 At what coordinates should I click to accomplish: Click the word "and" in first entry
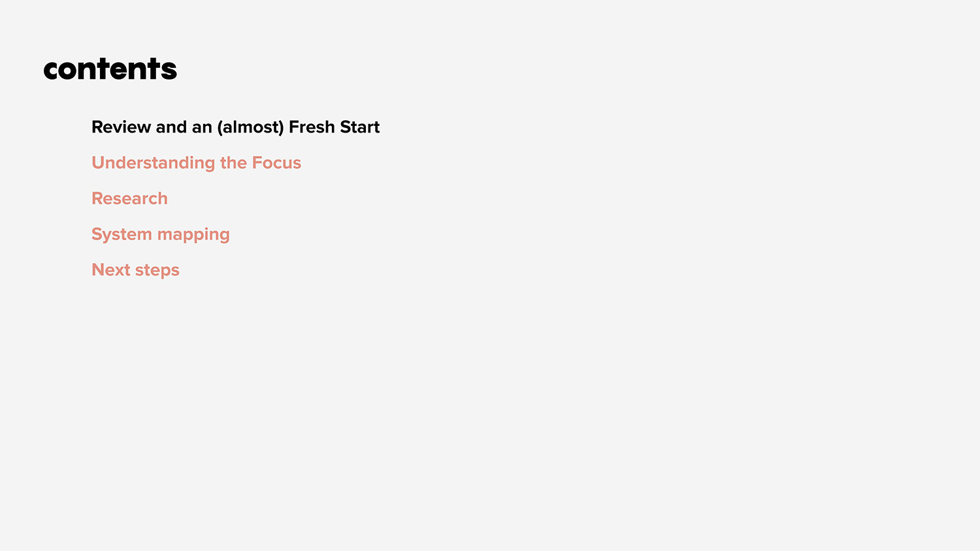pyautogui.click(x=171, y=127)
